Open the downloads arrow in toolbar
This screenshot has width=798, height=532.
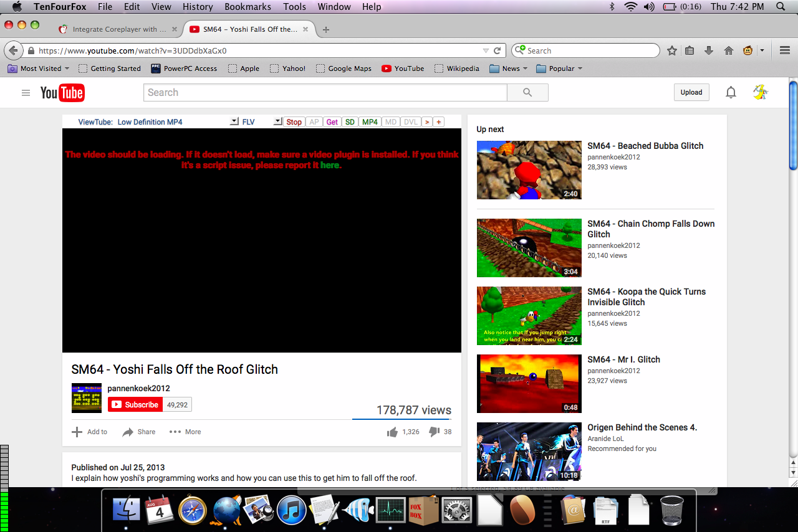(709, 50)
